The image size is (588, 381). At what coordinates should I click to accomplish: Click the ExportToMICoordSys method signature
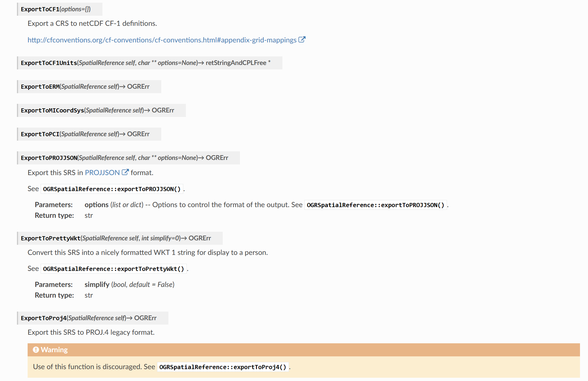pos(101,110)
